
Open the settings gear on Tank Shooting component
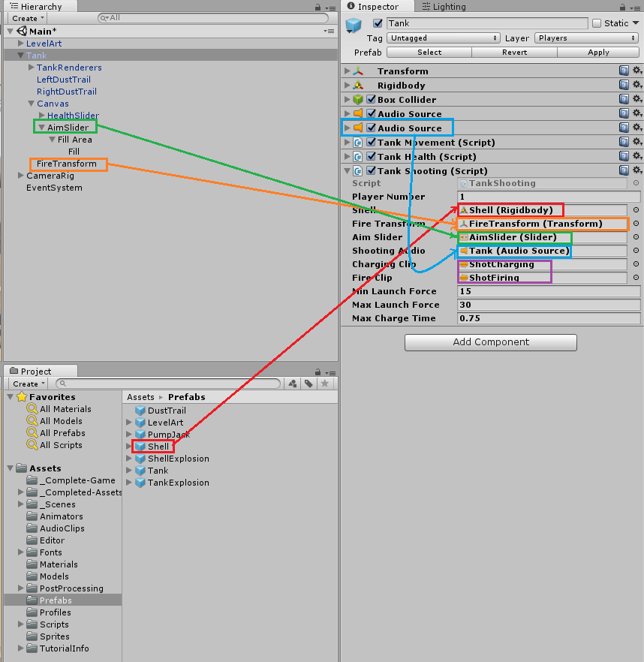click(636, 170)
